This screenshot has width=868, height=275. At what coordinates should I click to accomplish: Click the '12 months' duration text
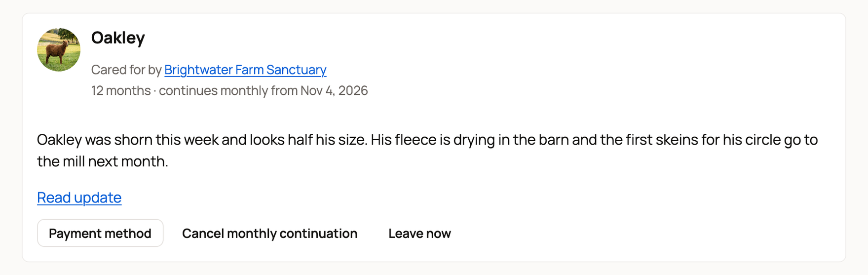pyautogui.click(x=121, y=91)
